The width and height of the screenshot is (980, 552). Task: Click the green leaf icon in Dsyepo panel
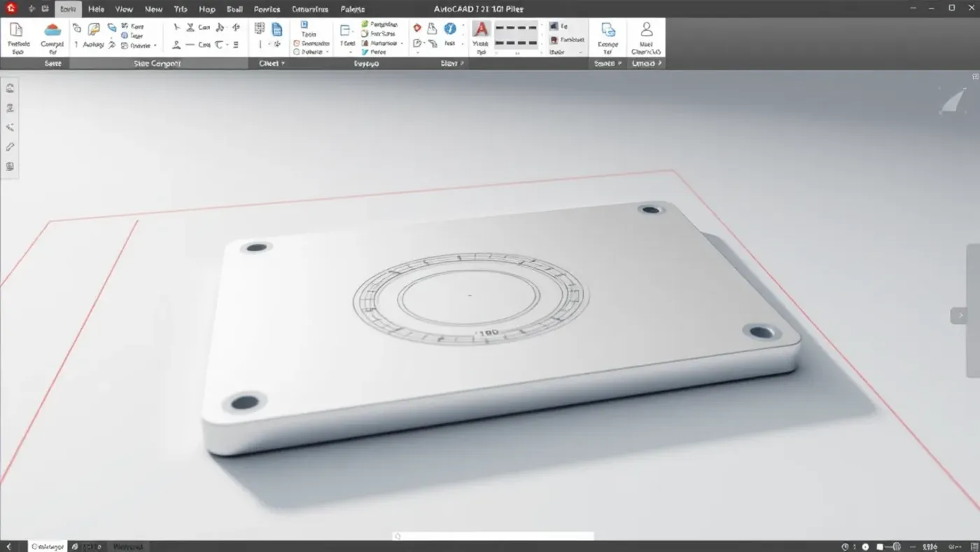pos(365,25)
